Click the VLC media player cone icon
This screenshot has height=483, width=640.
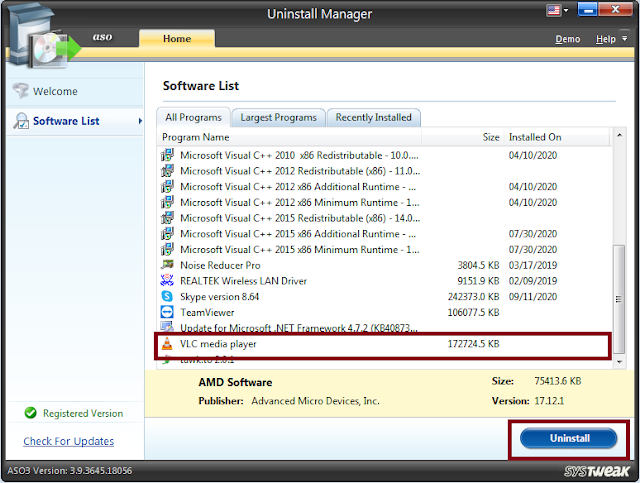point(167,344)
